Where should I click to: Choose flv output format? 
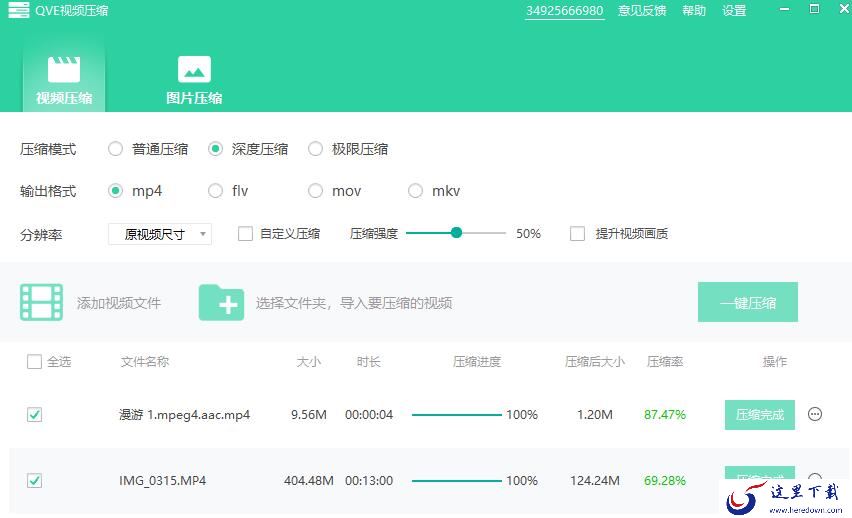pos(215,191)
